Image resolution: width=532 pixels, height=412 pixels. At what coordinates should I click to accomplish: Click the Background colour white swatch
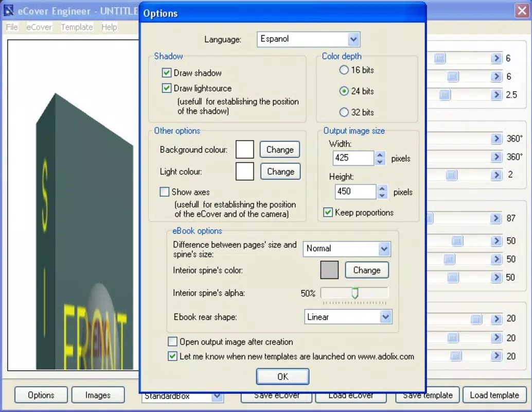(x=244, y=149)
